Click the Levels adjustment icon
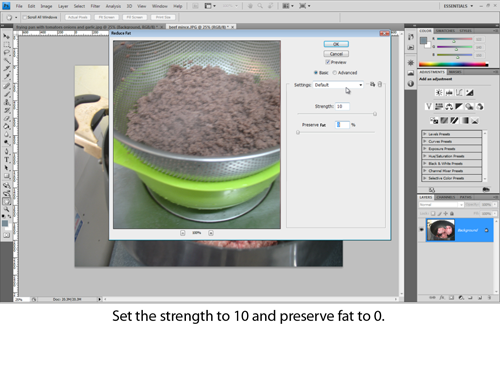 pyautogui.click(x=449, y=93)
